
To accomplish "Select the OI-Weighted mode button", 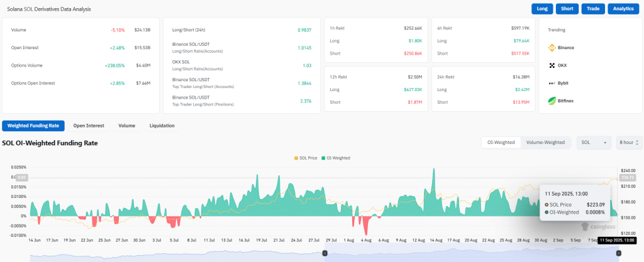I will tap(501, 143).
